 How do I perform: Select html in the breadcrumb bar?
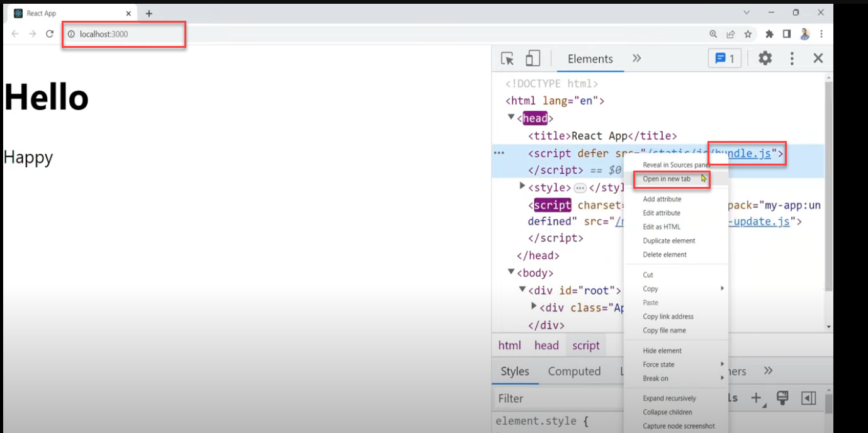click(x=510, y=345)
